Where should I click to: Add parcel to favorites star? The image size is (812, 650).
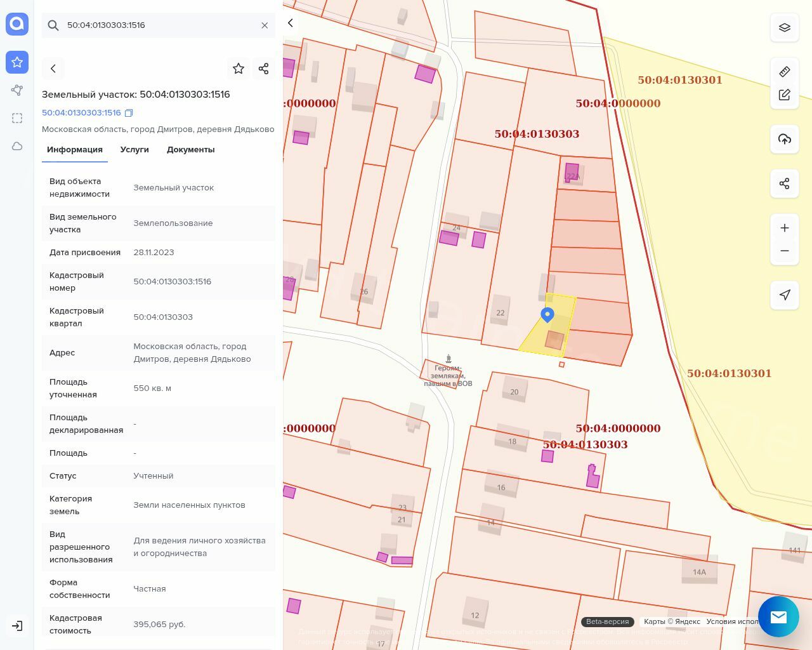pyautogui.click(x=239, y=69)
